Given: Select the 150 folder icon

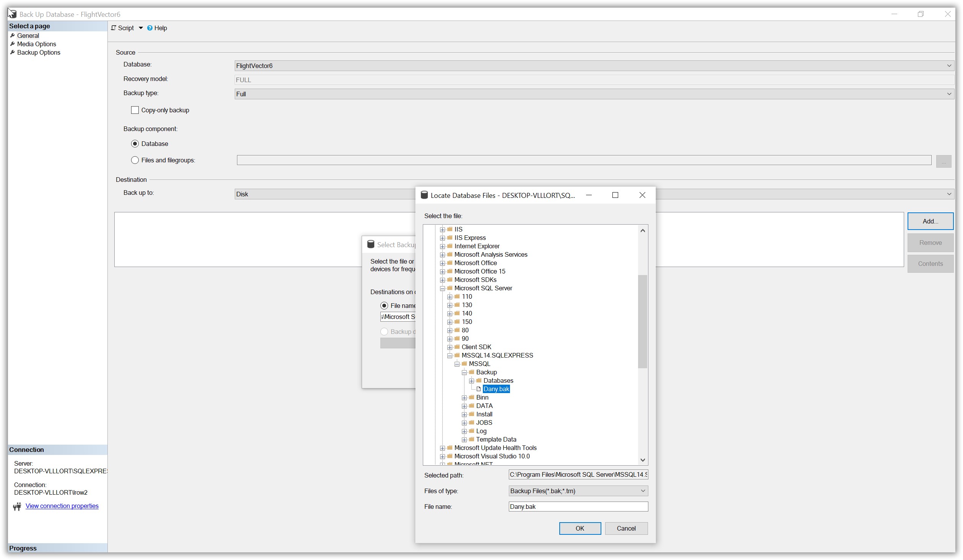Looking at the screenshot, I should (x=457, y=322).
